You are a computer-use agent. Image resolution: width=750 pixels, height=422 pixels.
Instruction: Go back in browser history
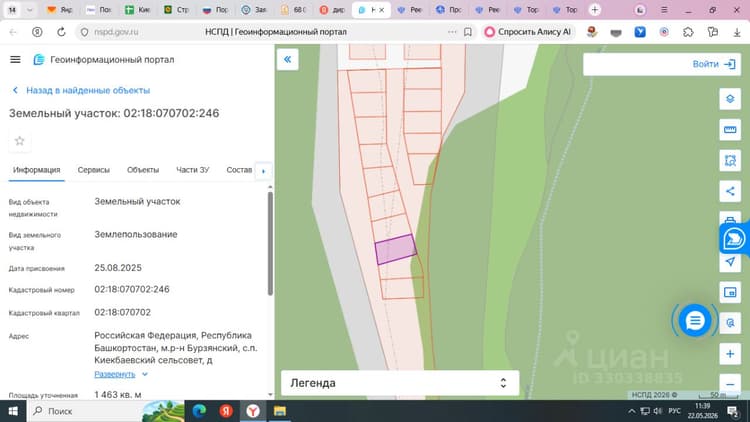point(13,32)
